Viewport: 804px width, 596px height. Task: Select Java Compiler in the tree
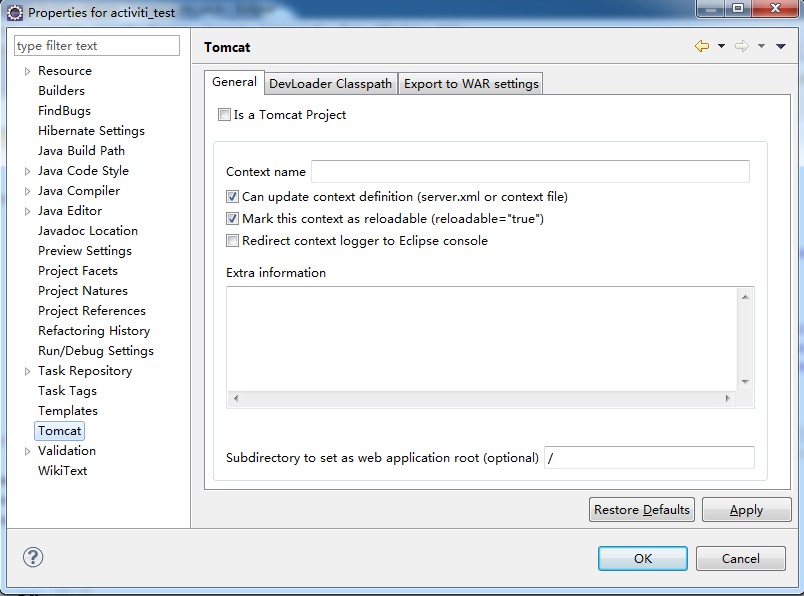tap(79, 191)
